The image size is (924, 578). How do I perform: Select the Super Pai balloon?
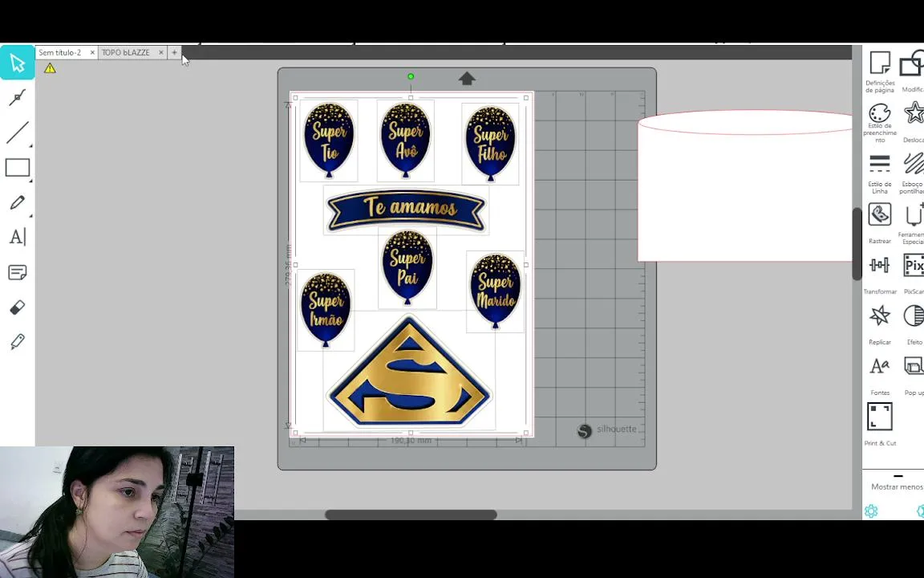point(407,268)
